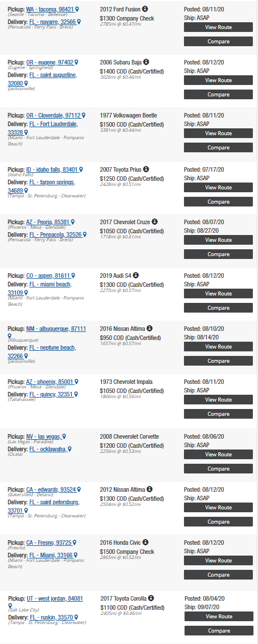Click info icon next to 2012 Ford Fusion
Image resolution: width=258 pixels, height=644 pixels.
145,9
